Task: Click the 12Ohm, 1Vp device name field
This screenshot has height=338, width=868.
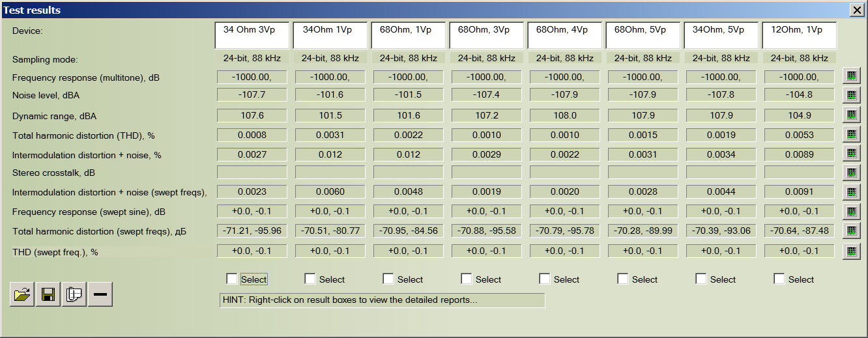Action: click(x=800, y=35)
